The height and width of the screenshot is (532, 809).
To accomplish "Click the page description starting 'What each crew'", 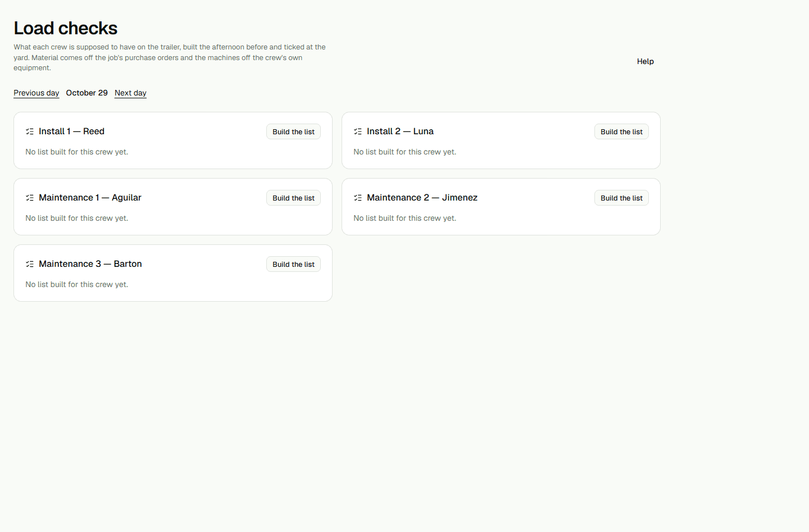I will 170,57.
